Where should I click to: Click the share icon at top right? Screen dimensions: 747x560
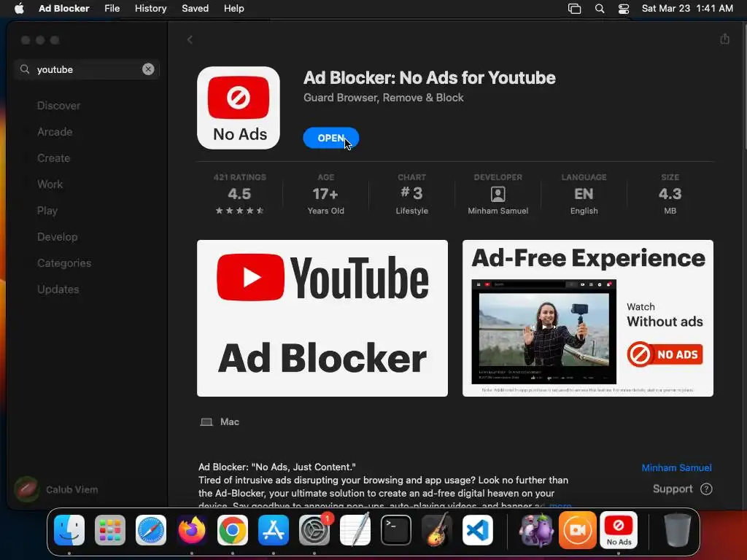point(724,39)
